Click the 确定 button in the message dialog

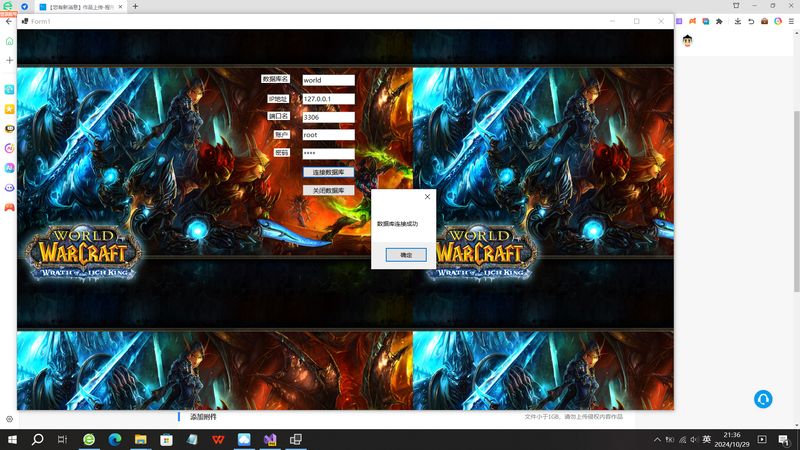click(x=406, y=255)
